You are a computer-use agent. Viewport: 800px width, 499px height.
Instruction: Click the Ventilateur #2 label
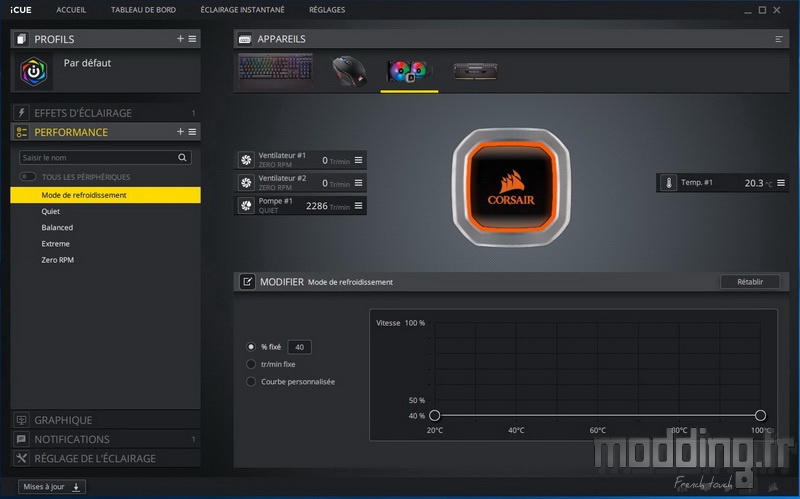(282, 178)
